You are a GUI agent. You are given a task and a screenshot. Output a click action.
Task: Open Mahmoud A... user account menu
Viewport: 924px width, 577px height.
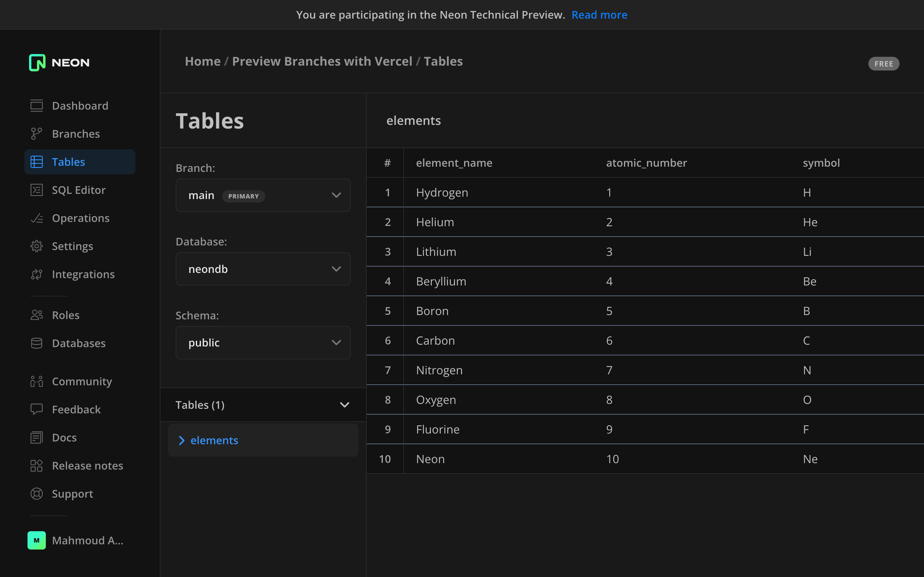(x=76, y=540)
